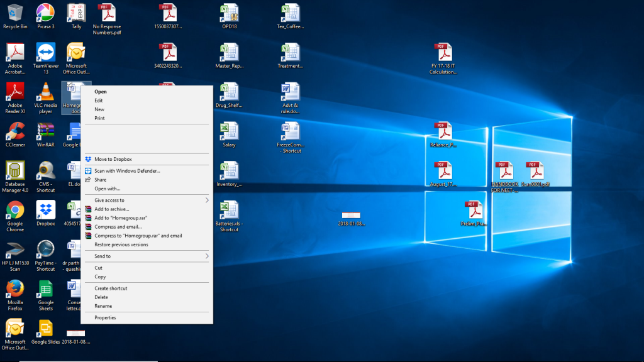The width and height of the screenshot is (644, 362).
Task: Choose Create shortcut menu entry
Action: pos(147,288)
